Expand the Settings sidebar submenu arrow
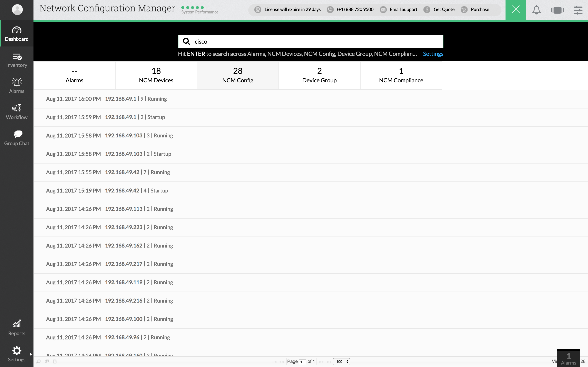Screen dimensions: 588x367 pyautogui.click(x=31, y=354)
